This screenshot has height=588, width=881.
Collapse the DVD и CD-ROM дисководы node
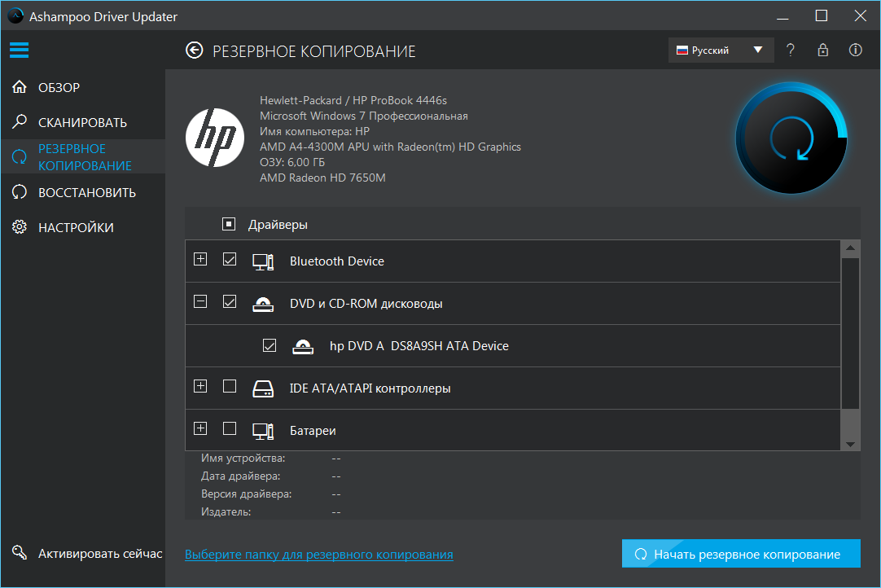pyautogui.click(x=200, y=302)
